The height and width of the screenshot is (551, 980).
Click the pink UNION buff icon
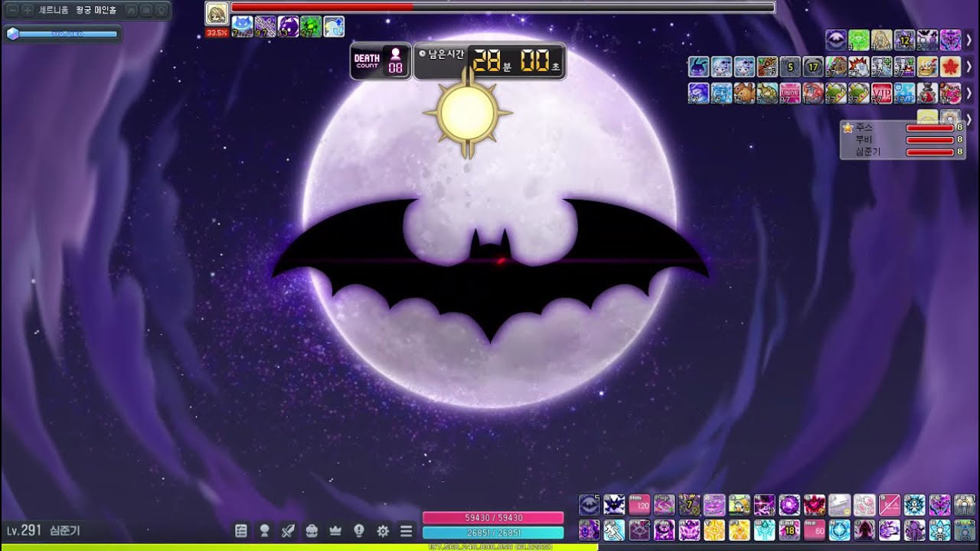coord(790,93)
